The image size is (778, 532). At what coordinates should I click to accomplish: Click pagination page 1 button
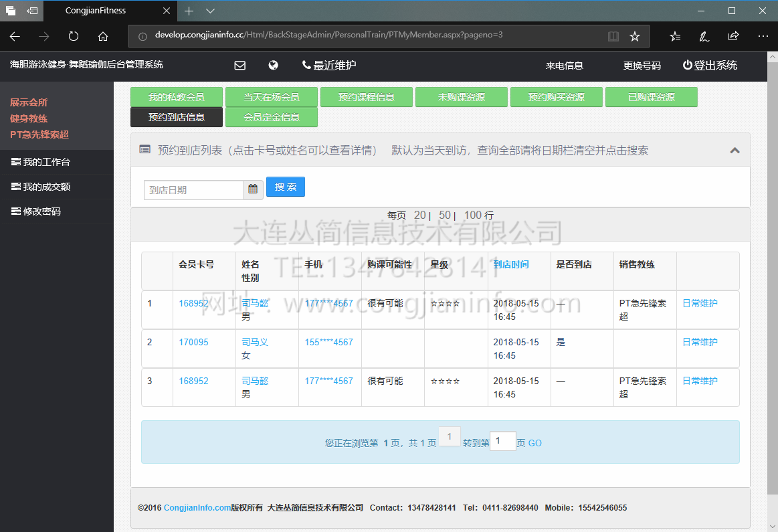pos(450,437)
